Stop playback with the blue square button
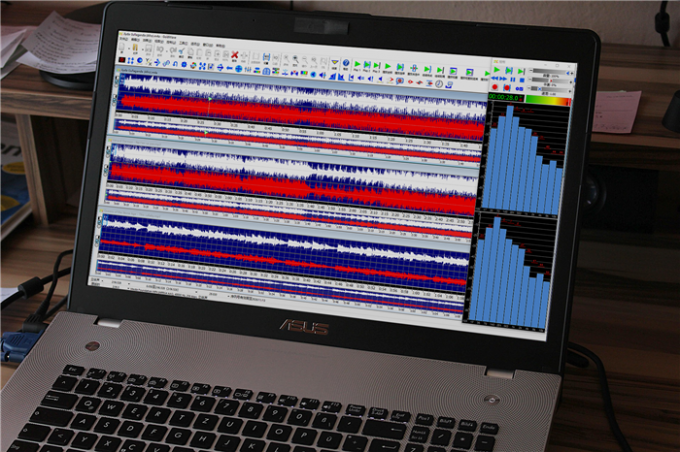 coord(522,80)
